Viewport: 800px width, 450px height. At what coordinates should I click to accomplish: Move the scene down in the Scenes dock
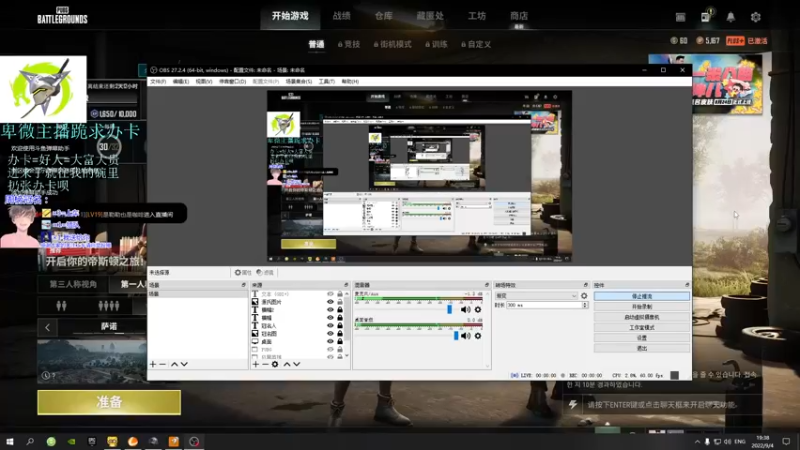pyautogui.click(x=184, y=364)
